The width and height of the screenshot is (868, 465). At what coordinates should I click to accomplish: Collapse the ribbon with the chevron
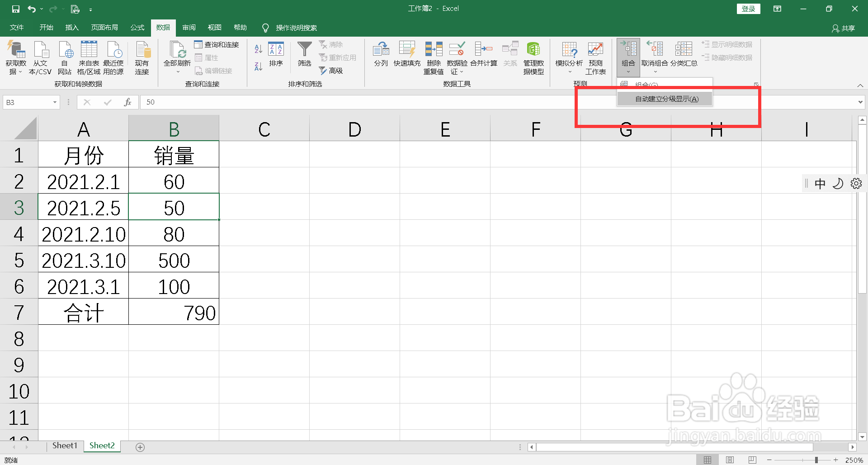point(860,85)
